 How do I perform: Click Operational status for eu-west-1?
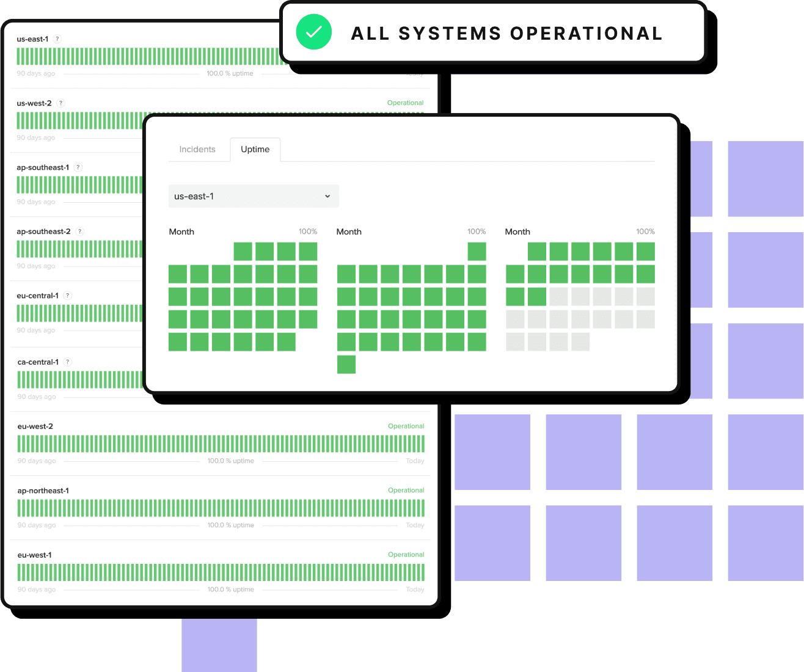(x=406, y=555)
